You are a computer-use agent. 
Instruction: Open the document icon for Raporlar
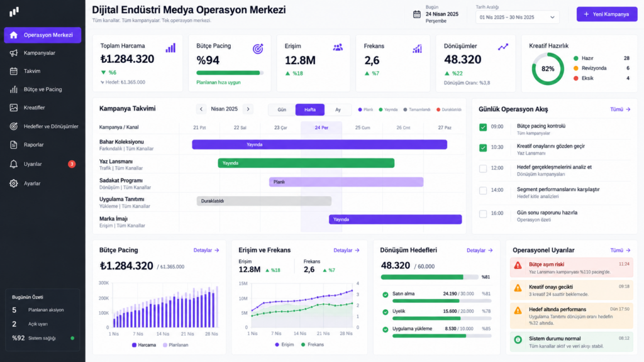[14, 145]
